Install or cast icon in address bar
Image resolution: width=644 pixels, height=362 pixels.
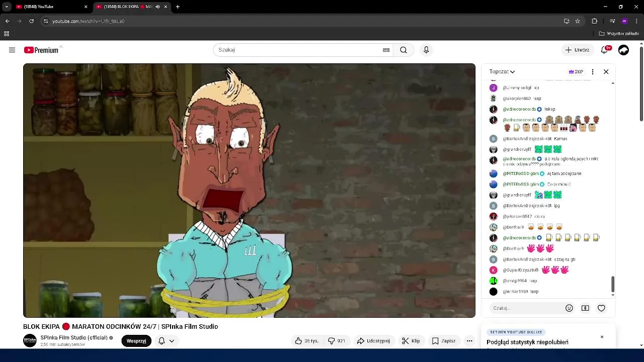(567, 21)
